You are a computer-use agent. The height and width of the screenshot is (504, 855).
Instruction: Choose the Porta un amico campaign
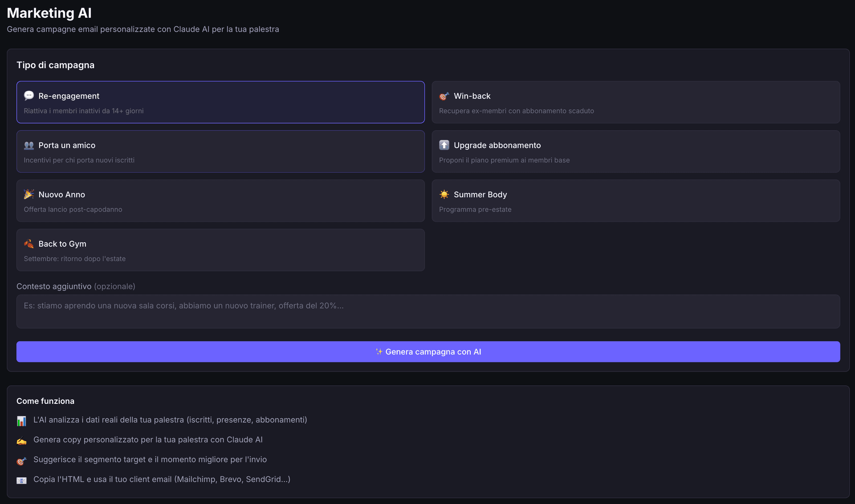(x=220, y=151)
